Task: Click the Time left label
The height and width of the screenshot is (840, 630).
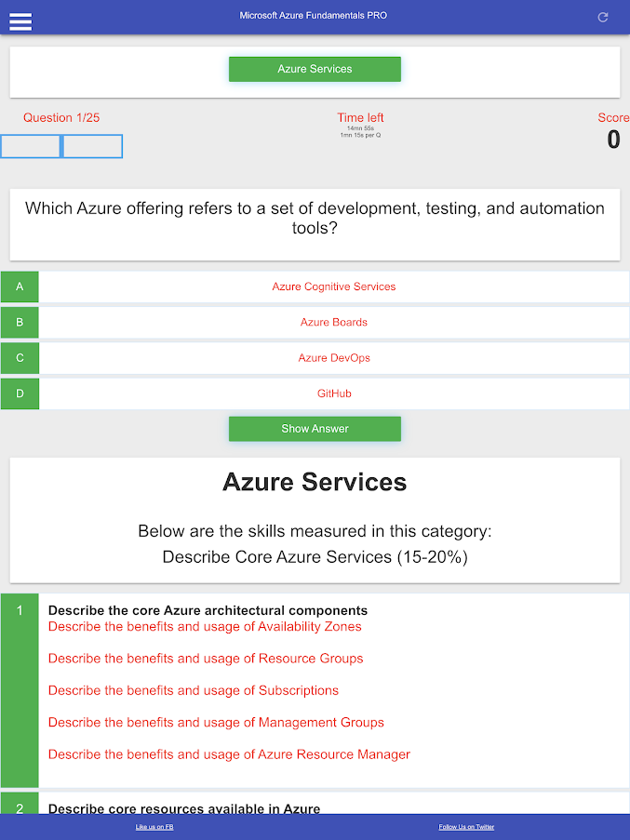Action: click(x=360, y=118)
